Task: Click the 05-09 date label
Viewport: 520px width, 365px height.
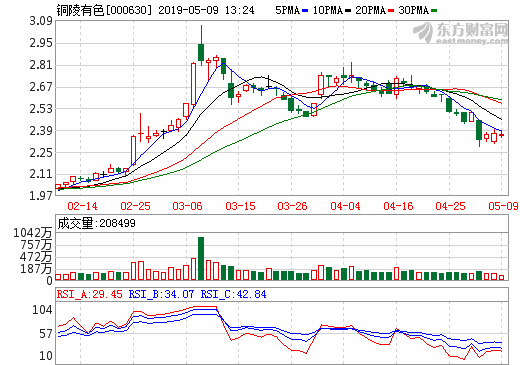Action: 503,206
